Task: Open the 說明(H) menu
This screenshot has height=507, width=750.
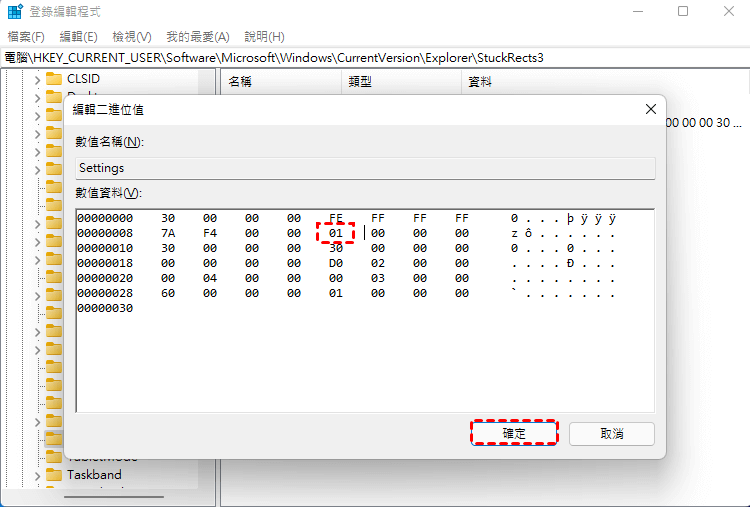Action: click(x=264, y=37)
